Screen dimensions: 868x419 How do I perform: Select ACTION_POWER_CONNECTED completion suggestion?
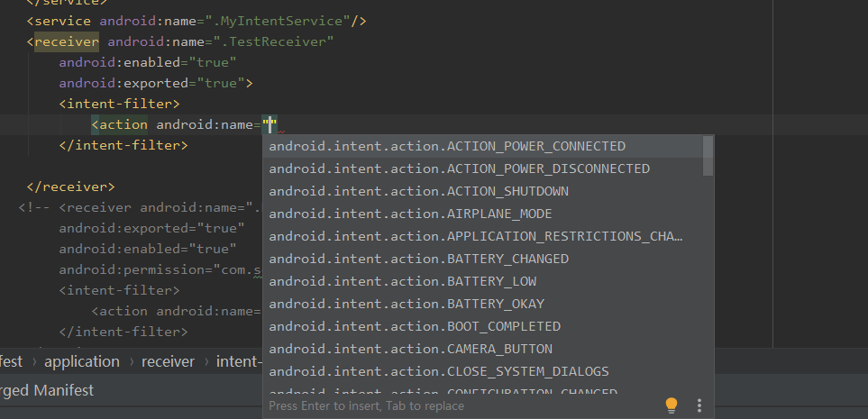(483, 146)
